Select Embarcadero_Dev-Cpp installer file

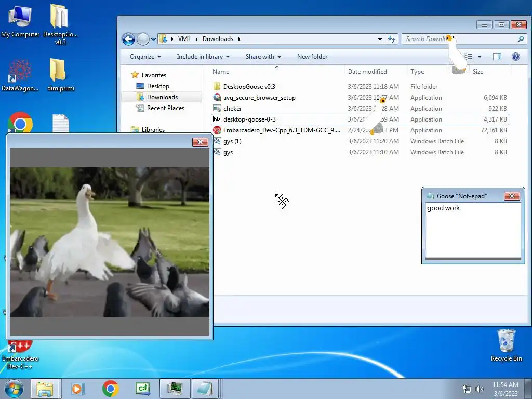pos(360,130)
